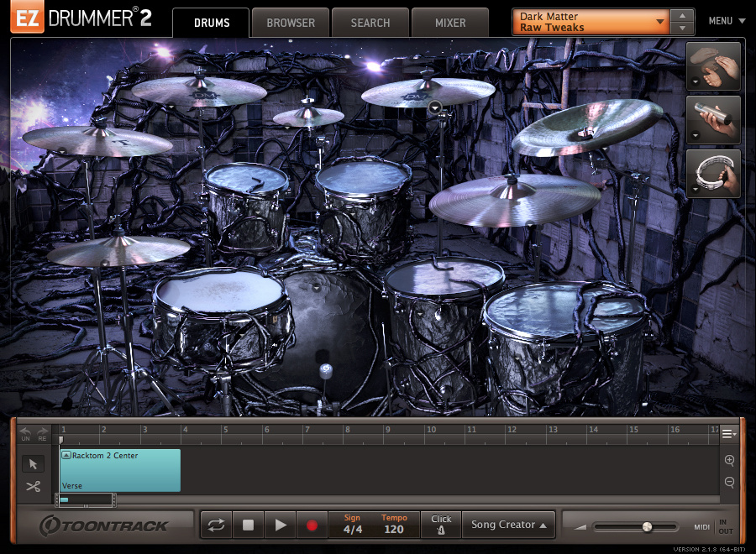Screen dimensions: 756x554
Task: Expand the Song Creator panel
Action: pyautogui.click(x=509, y=524)
